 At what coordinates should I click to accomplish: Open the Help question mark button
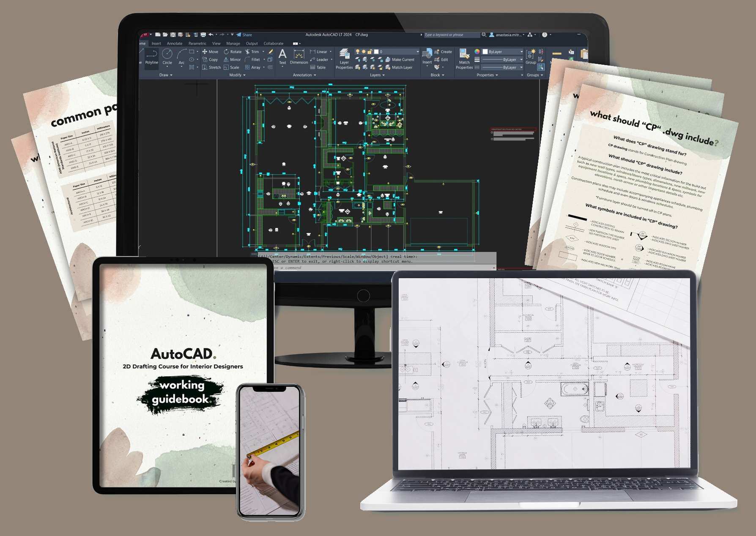point(545,35)
